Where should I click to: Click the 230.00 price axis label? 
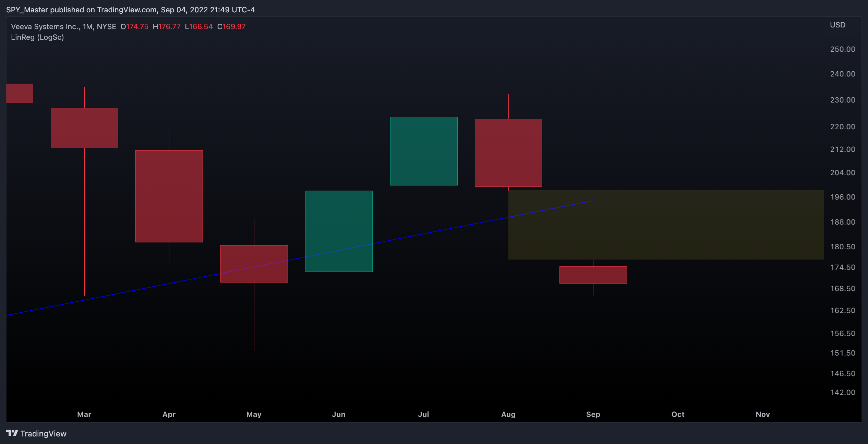843,100
